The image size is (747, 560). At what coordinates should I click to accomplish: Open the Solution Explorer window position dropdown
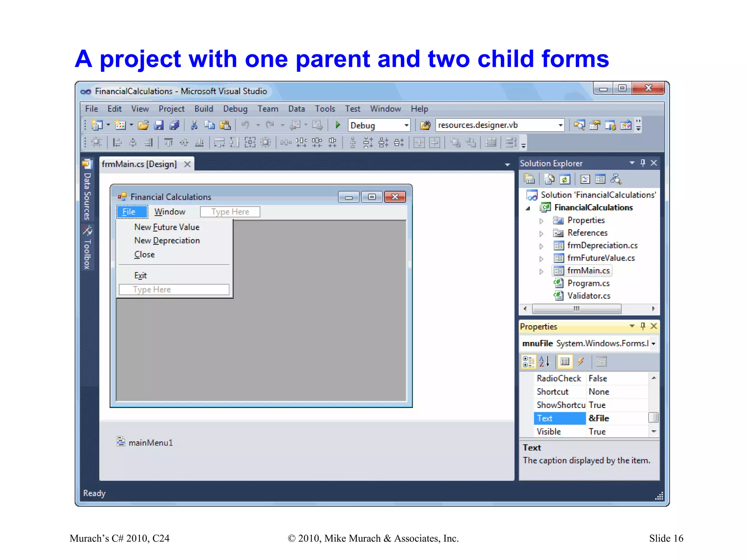(632, 163)
